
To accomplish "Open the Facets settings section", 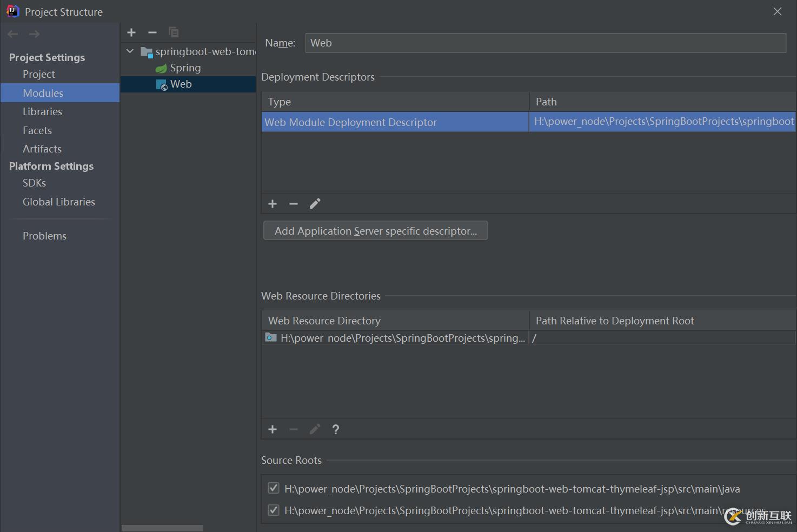I will coord(37,130).
